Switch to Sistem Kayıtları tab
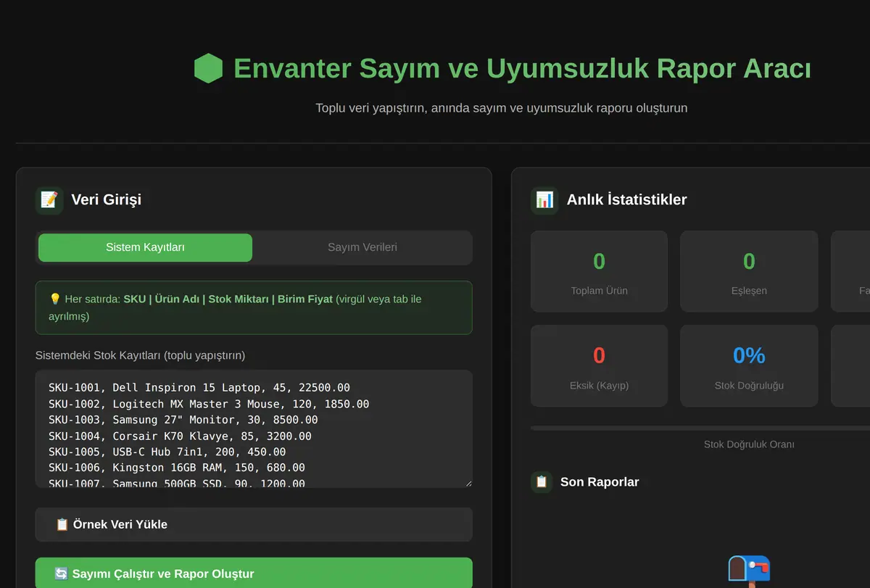Screen dimensions: 870x588 (145, 247)
